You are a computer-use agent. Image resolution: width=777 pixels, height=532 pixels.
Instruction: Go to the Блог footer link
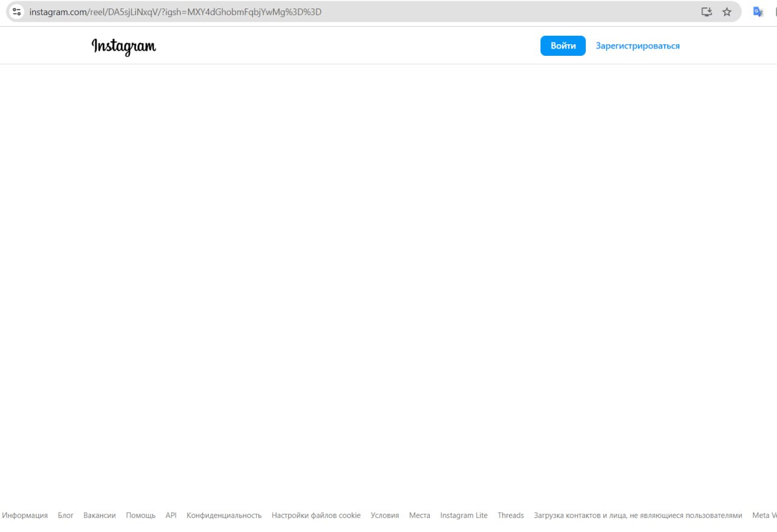pos(66,515)
